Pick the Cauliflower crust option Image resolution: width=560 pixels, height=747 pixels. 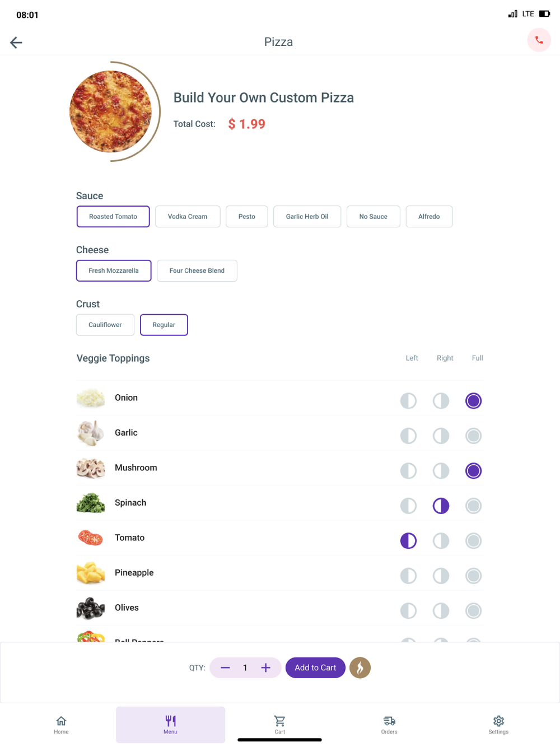click(105, 325)
